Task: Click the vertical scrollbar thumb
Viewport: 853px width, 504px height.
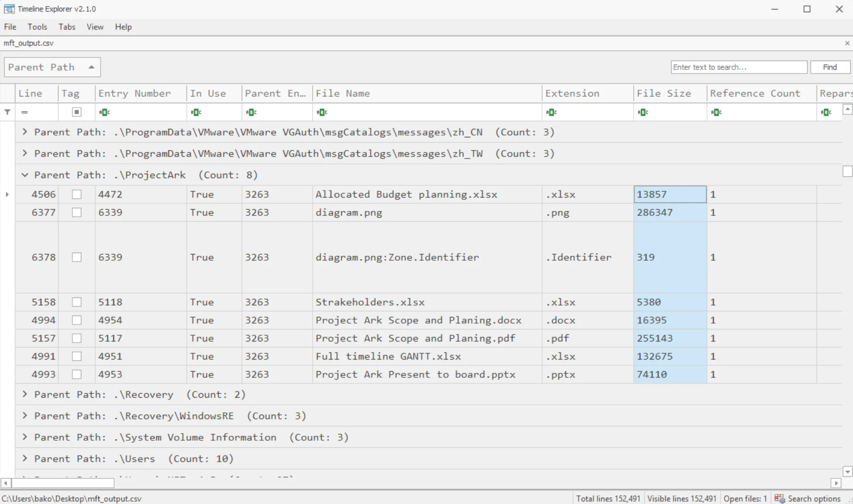Action: 848,171
